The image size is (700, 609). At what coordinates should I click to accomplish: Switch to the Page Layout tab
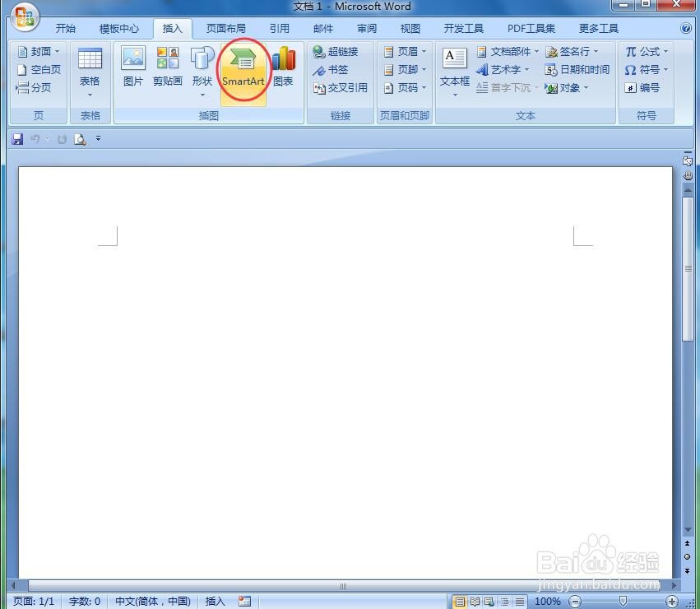pos(226,29)
